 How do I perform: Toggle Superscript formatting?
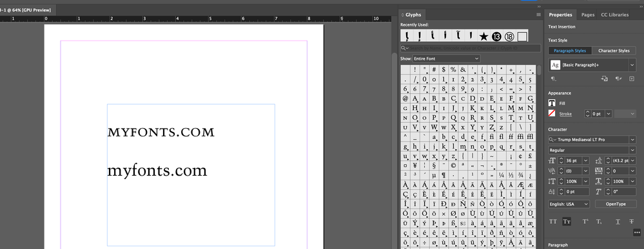pos(585,221)
